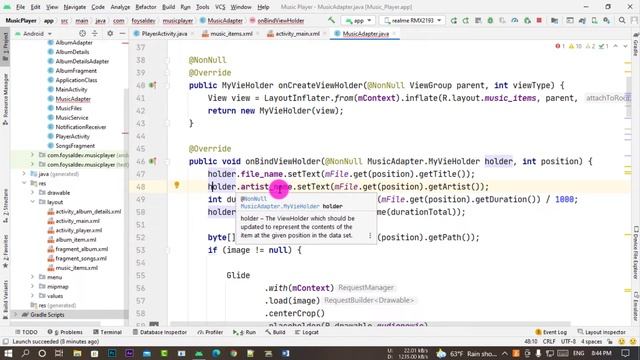Collapse the layout folder
Image resolution: width=640 pixels, height=360 pixels.
(32, 202)
